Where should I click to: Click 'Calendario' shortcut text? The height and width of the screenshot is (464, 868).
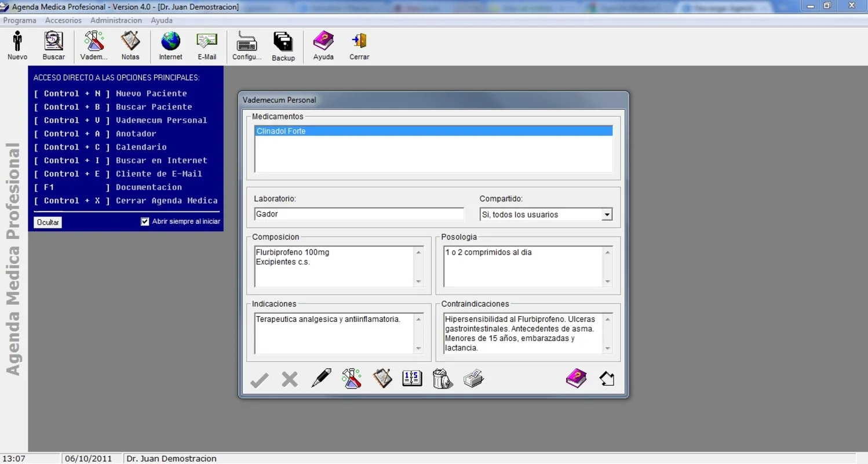(141, 147)
